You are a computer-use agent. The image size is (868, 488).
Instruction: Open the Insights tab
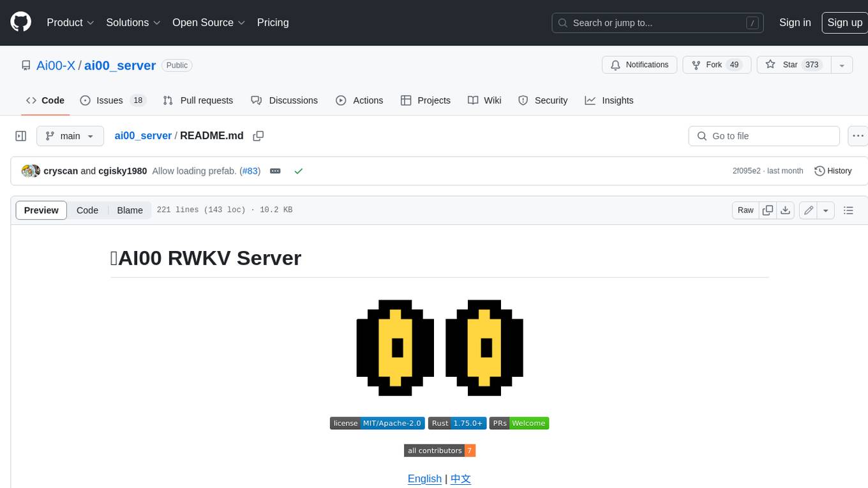pos(609,100)
